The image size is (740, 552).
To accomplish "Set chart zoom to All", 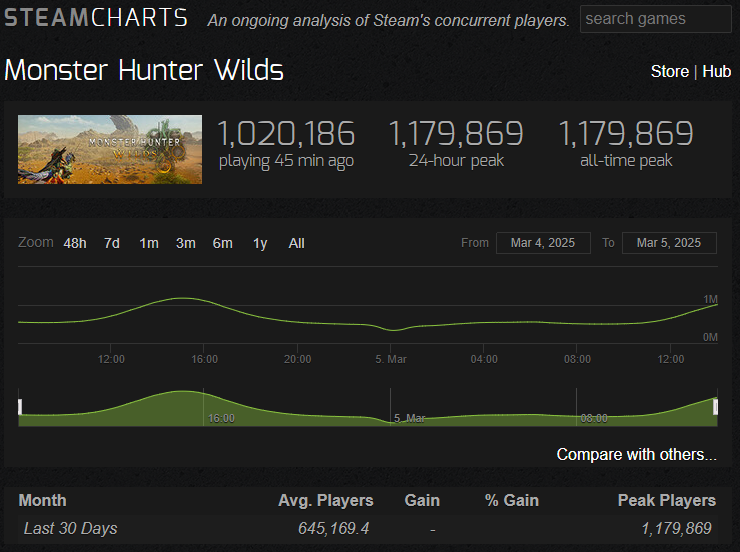I will [296, 243].
